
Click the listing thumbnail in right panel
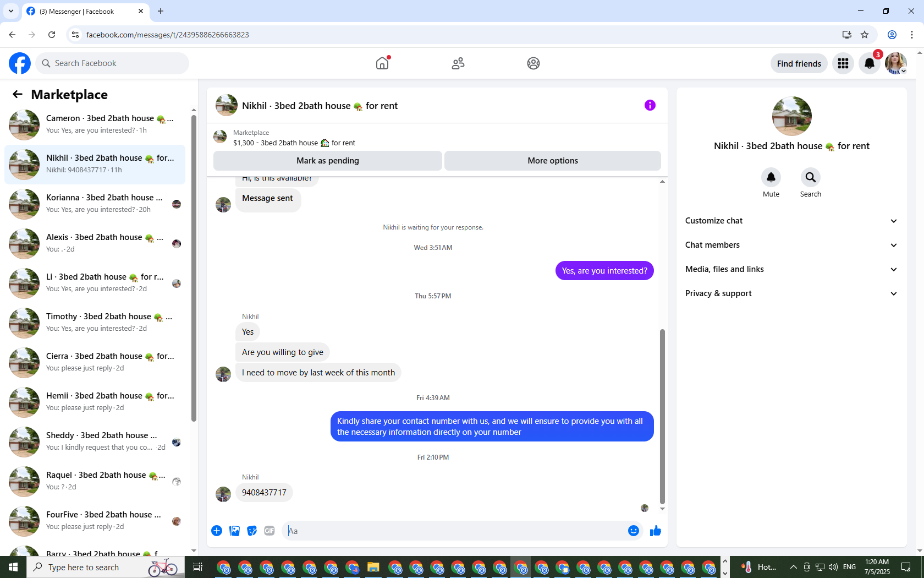point(792,116)
